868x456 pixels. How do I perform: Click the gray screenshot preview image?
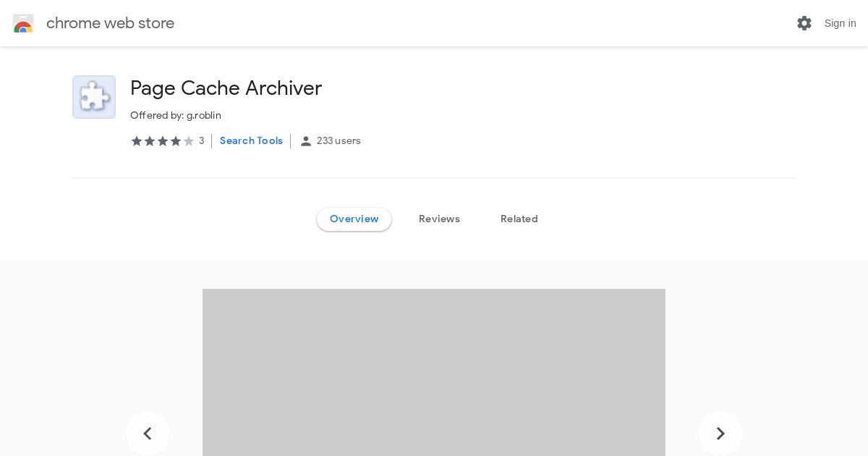coord(434,372)
